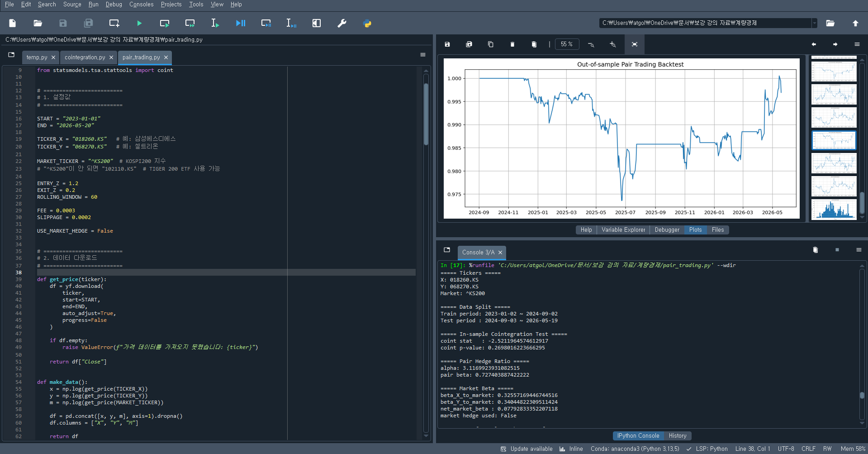Screen dimensions: 868x454
Task: Open the Python path manager icon
Action: click(x=367, y=23)
